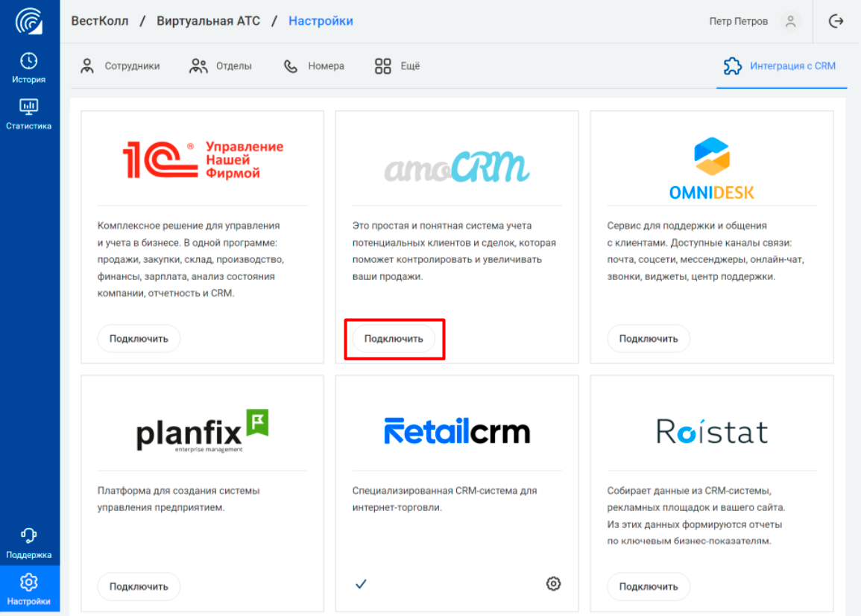Viewport: 861px width, 616px height.
Task: Open the Статистика chart icon
Action: pyautogui.click(x=28, y=107)
